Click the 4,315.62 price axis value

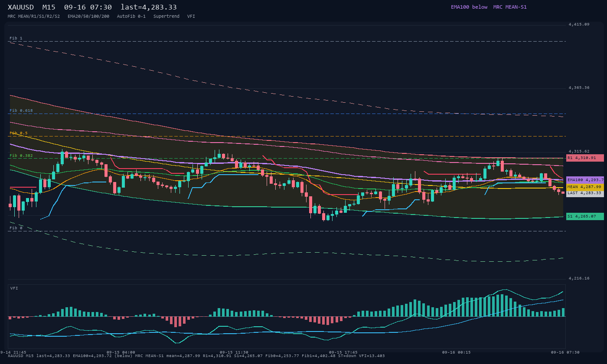coord(579,152)
